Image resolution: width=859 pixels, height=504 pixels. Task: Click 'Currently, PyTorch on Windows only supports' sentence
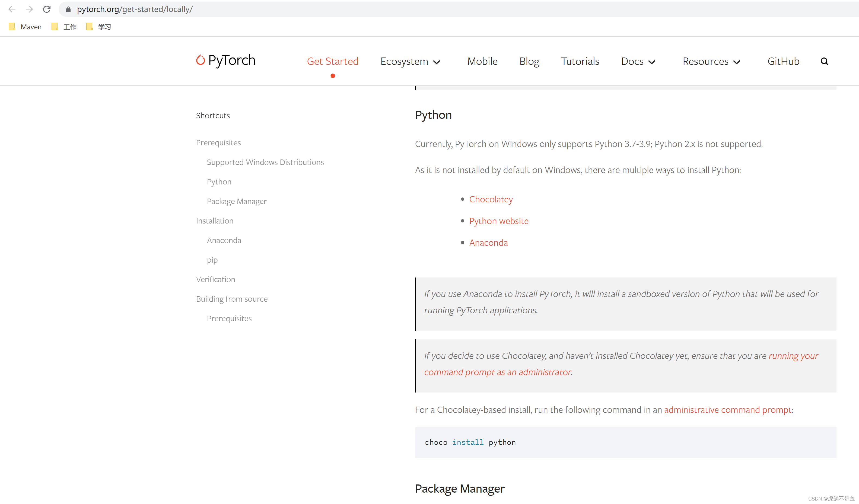(589, 144)
